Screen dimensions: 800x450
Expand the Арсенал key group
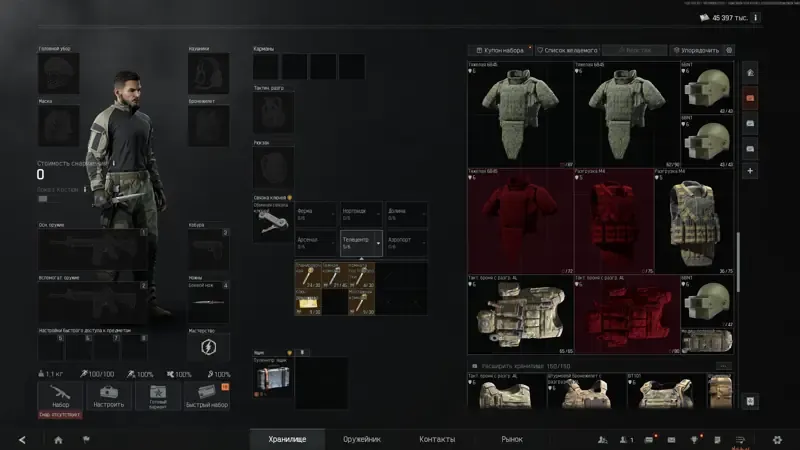316,243
